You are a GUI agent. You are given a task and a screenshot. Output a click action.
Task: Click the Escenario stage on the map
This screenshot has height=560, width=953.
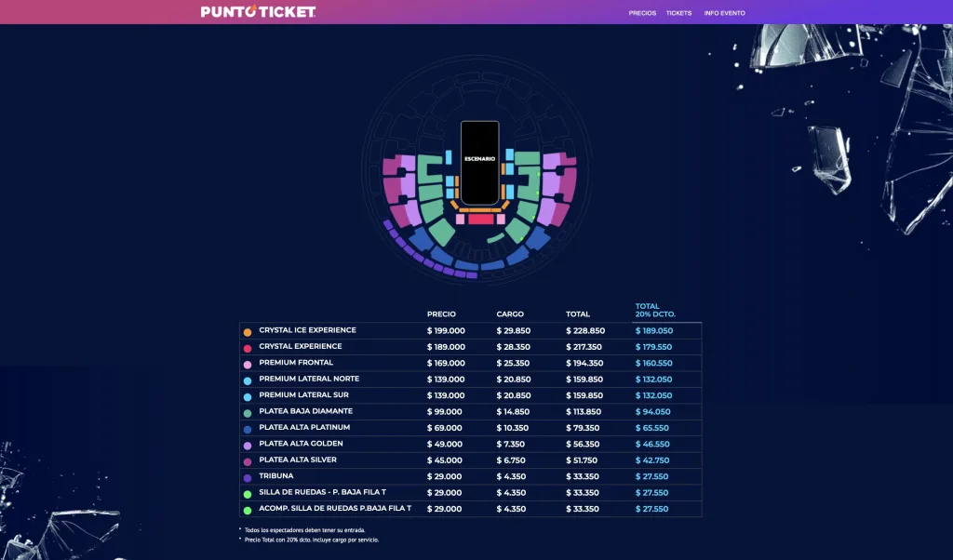point(479,163)
